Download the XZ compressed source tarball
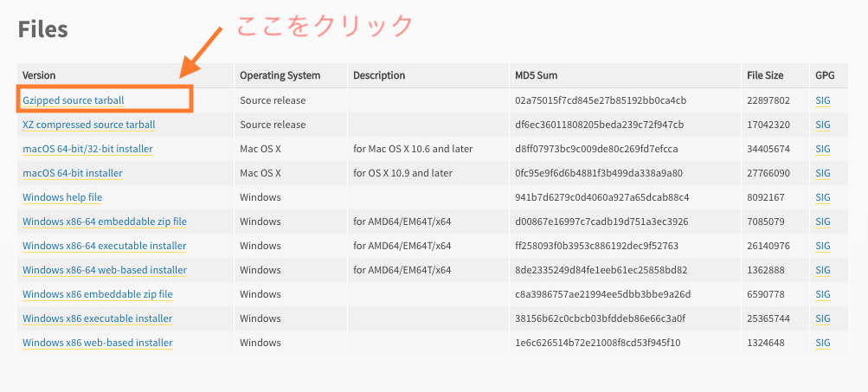The width and height of the screenshot is (868, 392). pos(88,125)
